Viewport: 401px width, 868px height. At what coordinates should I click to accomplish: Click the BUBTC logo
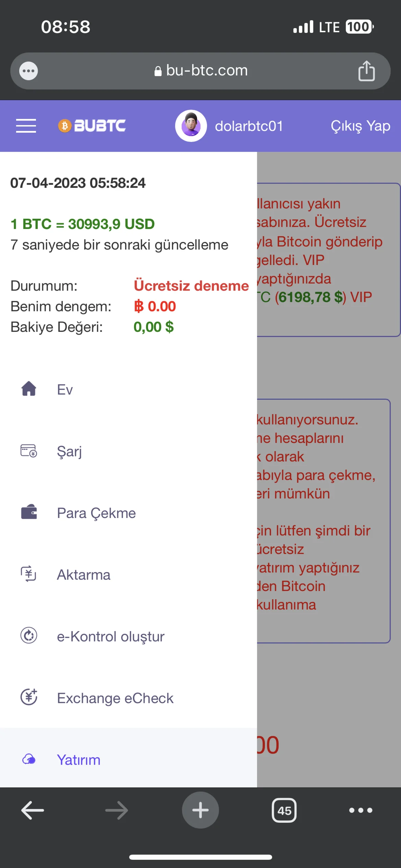tap(92, 126)
